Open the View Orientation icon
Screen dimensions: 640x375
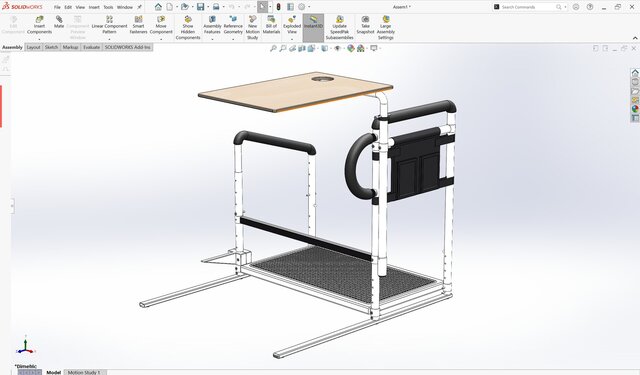[311, 48]
